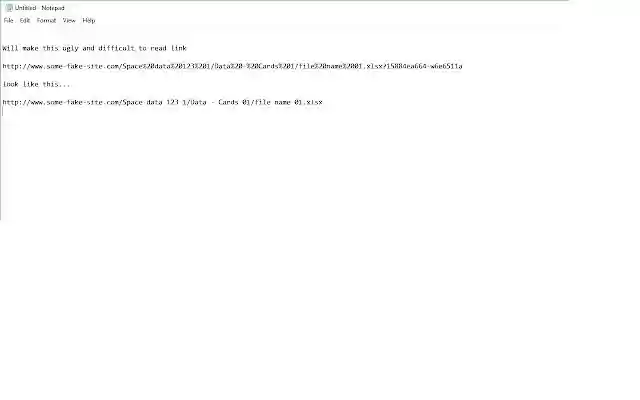
Task: Click ".xlsx?" portion of the encoded URL
Action: pos(375,66)
